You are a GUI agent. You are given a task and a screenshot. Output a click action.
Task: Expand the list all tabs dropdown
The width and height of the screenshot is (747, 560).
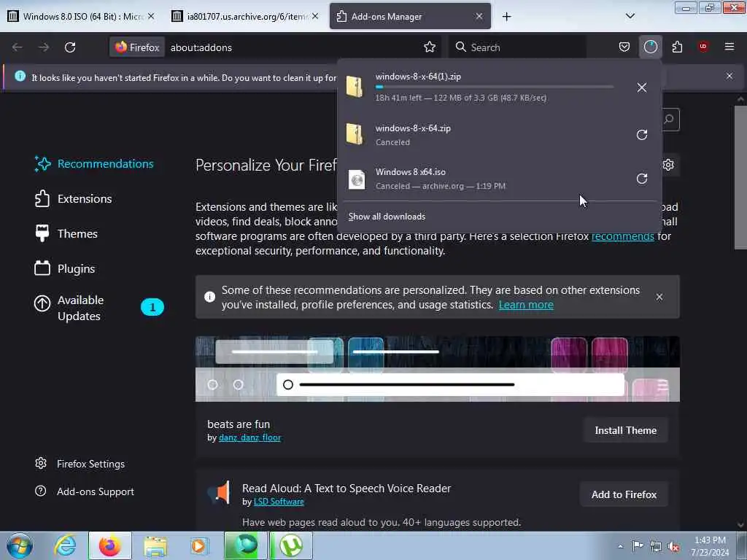tap(630, 16)
